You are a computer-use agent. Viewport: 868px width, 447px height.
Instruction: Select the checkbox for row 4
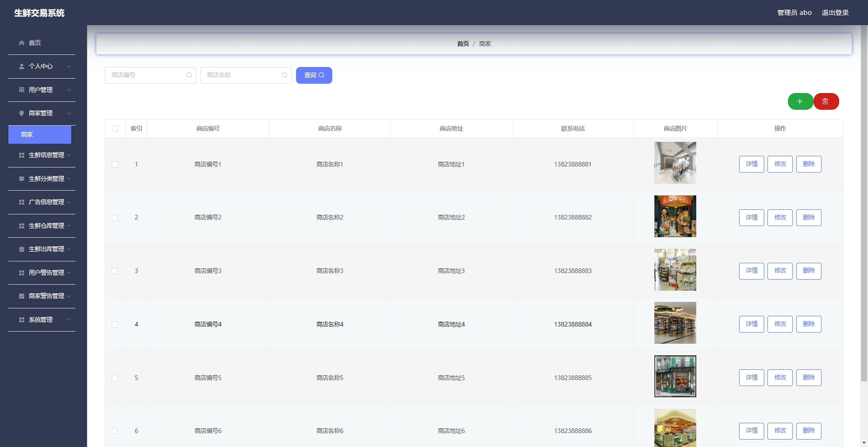click(x=115, y=324)
